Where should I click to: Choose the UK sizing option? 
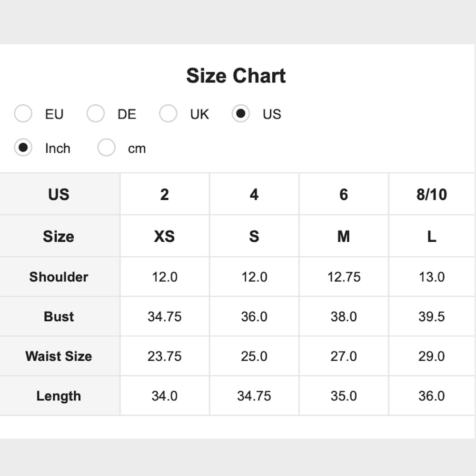coord(168,114)
